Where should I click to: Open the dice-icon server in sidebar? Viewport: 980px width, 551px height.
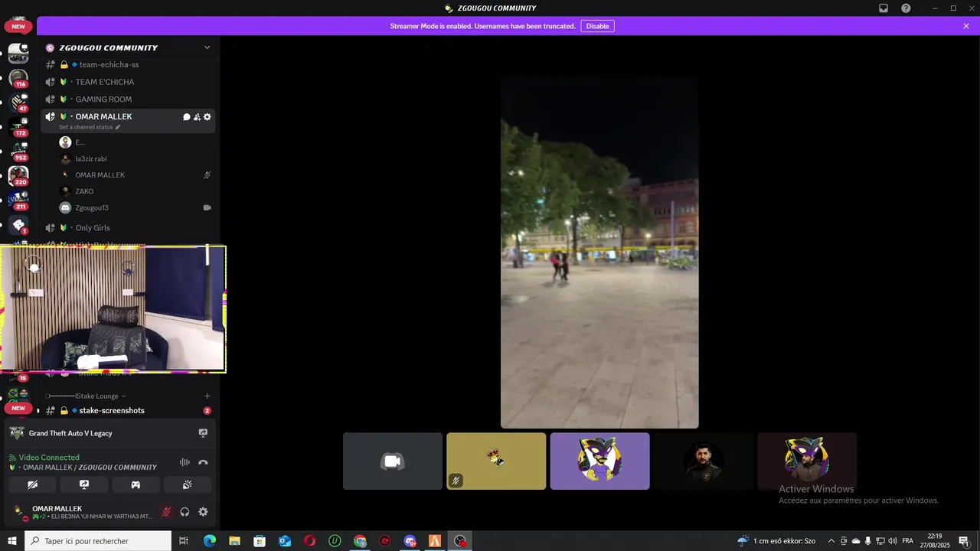(x=18, y=225)
